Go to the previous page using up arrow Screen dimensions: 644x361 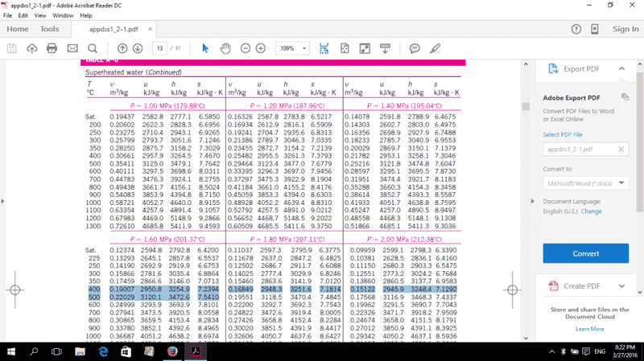[x=123, y=48]
